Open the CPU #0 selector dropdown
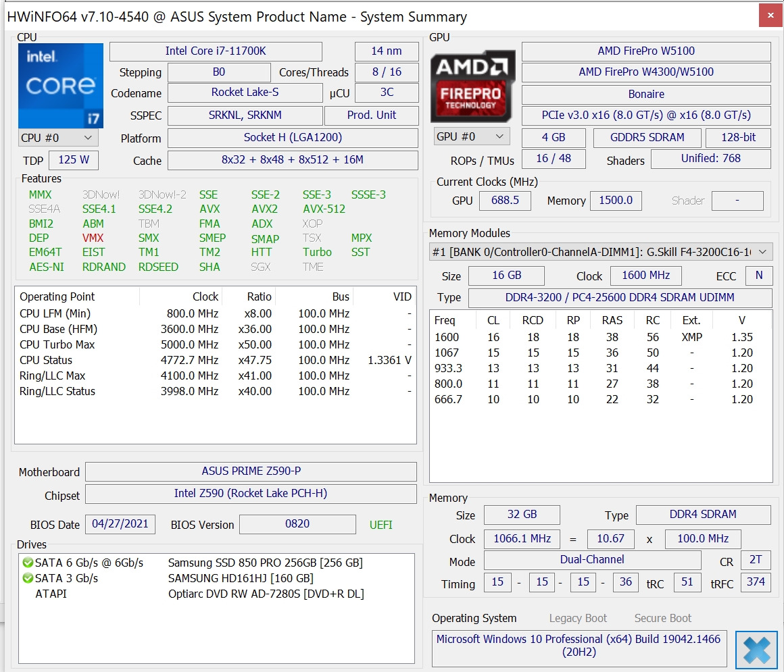 (x=57, y=137)
